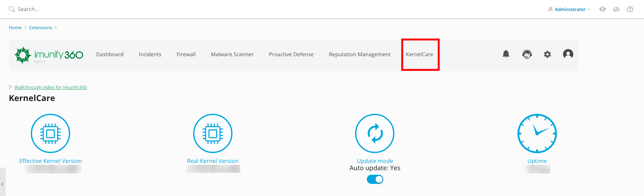Open Extensions breadcrumb link
This screenshot has height=196, width=644.
coord(41,28)
